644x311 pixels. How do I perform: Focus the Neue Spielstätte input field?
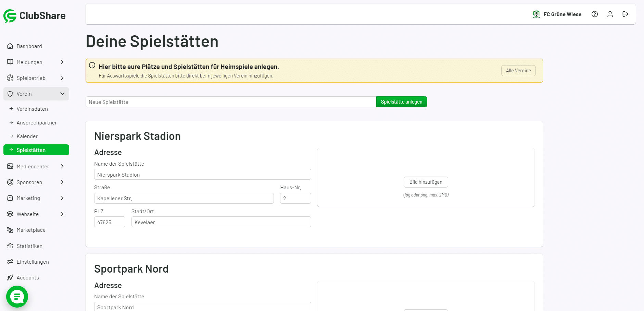(231, 102)
